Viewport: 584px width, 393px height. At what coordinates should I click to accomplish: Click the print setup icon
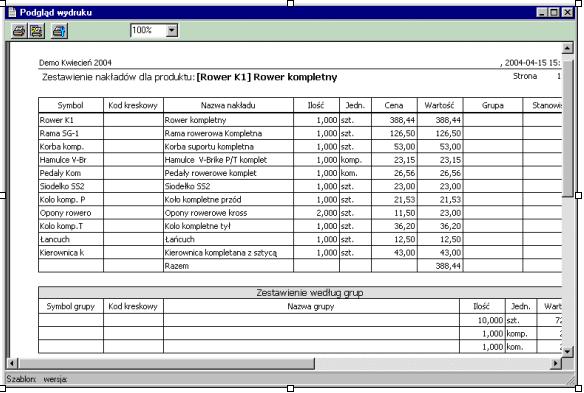(x=36, y=31)
